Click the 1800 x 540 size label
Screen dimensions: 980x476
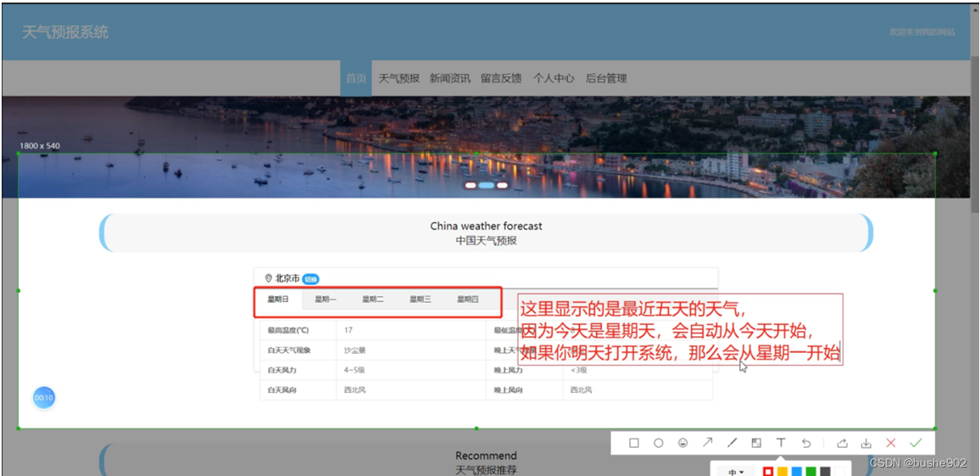(x=39, y=146)
